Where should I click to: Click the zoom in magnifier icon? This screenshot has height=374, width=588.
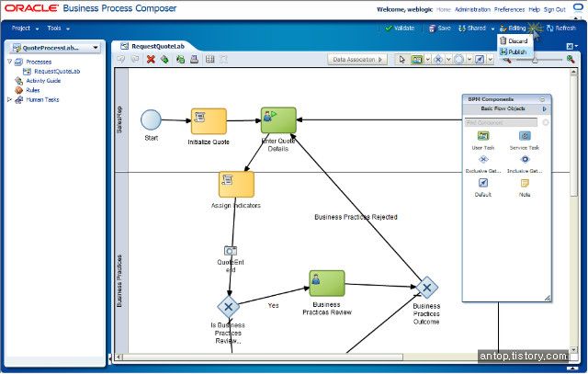tap(571, 59)
